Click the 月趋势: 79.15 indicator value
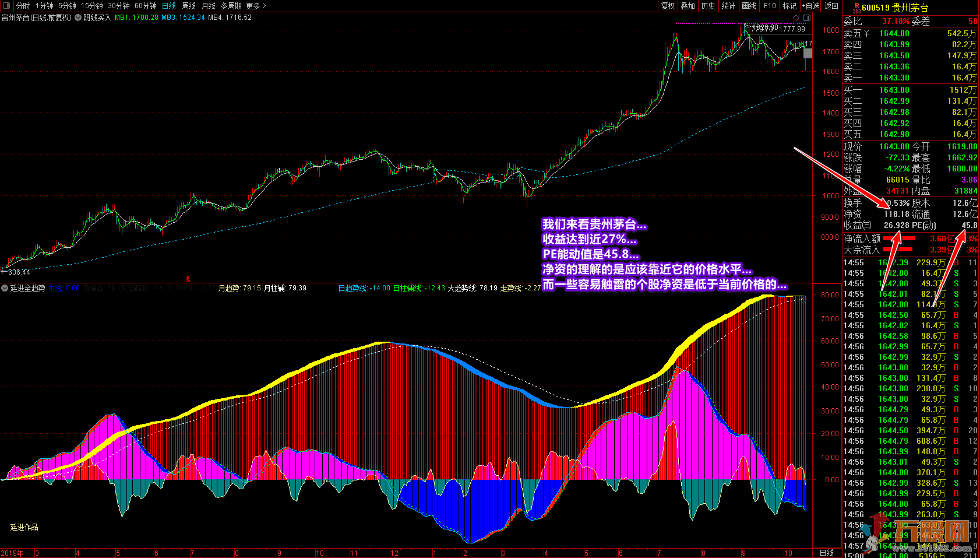Screen dimensions: 980x558 click(239, 288)
